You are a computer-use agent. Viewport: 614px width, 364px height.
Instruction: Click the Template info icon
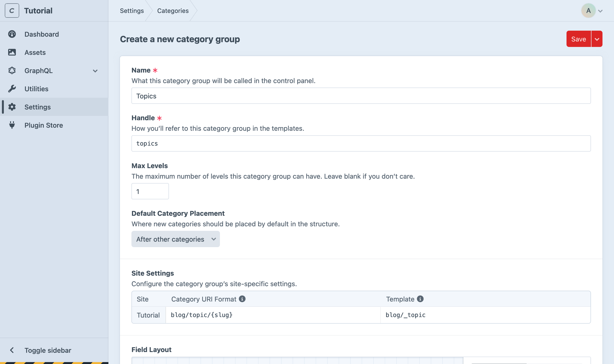(420, 299)
